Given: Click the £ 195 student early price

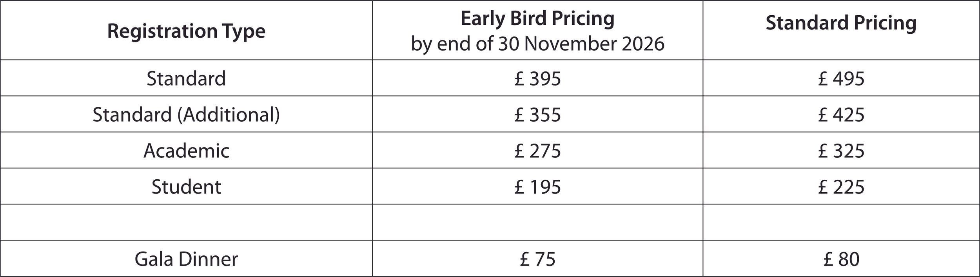Looking at the screenshot, I should (x=537, y=187).
